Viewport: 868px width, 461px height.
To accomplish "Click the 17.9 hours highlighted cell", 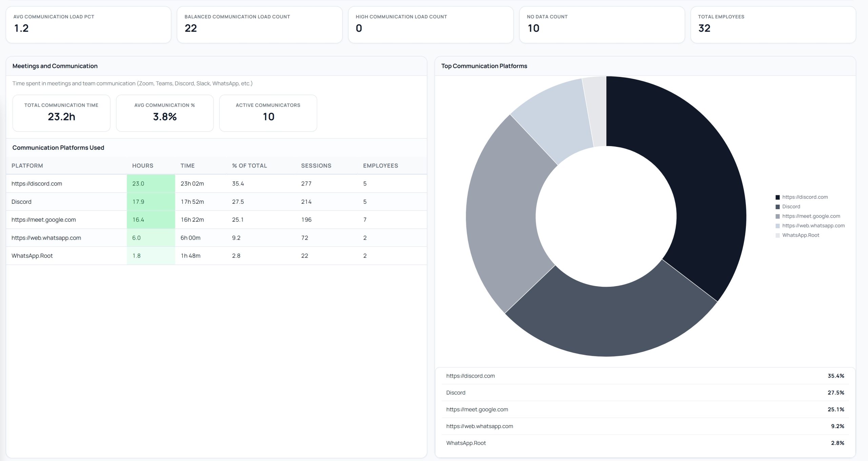I will (x=151, y=202).
